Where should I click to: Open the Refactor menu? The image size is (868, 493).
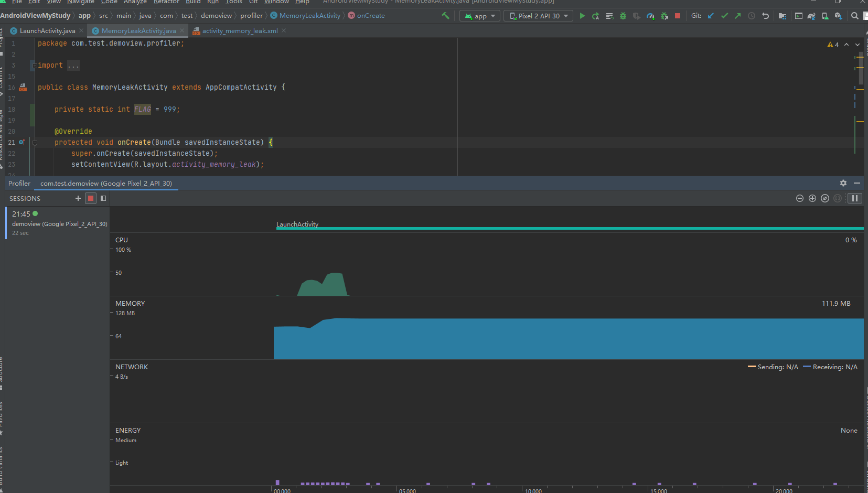(166, 2)
